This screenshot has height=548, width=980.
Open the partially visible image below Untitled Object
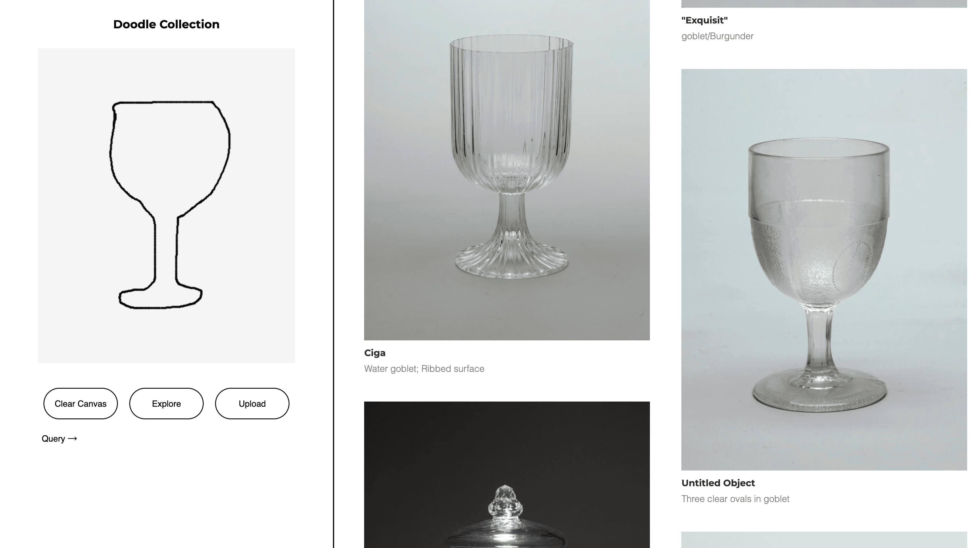point(824,540)
